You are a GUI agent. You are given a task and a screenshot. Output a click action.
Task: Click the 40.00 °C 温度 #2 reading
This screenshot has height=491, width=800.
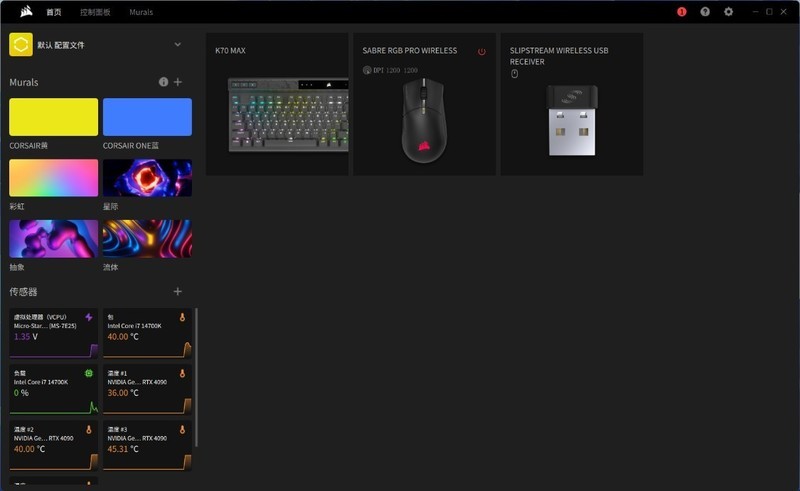29,449
